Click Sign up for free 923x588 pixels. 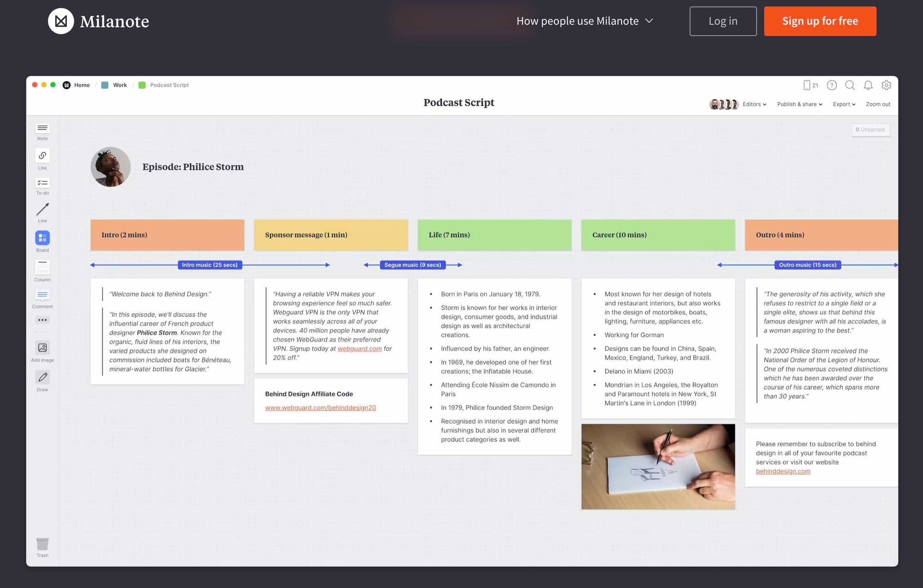(820, 21)
